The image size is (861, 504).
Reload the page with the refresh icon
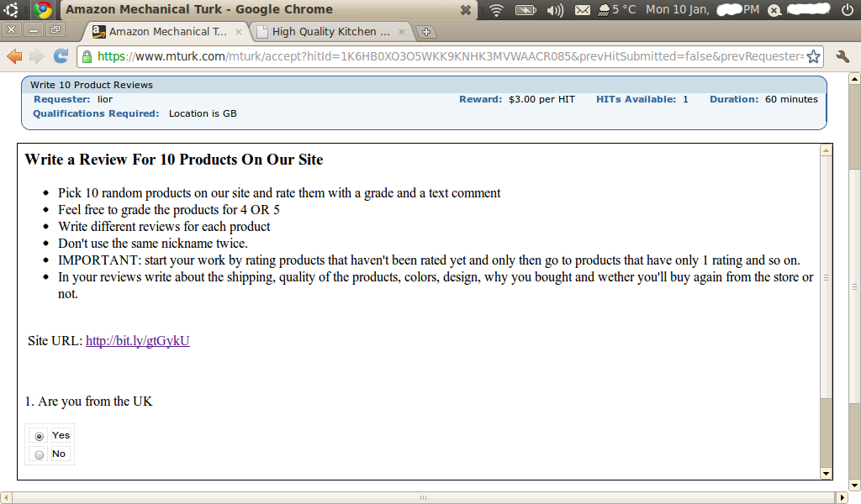(61, 56)
